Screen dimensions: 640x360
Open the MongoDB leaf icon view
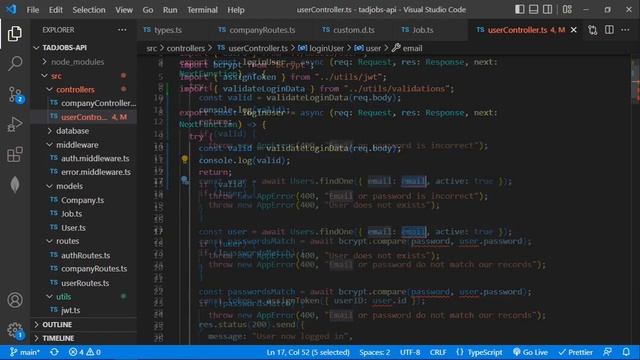[15, 184]
